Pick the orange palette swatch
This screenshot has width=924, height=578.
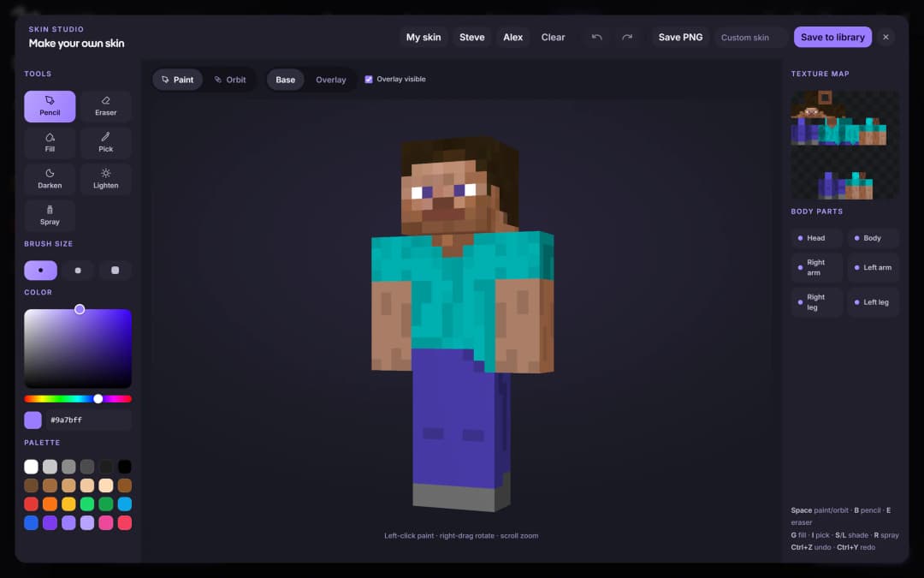coord(50,504)
